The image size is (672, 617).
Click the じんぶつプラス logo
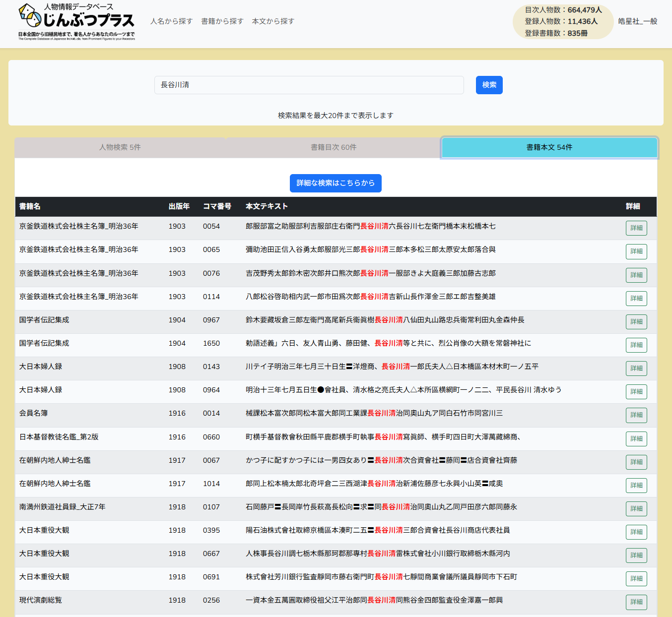[77, 22]
